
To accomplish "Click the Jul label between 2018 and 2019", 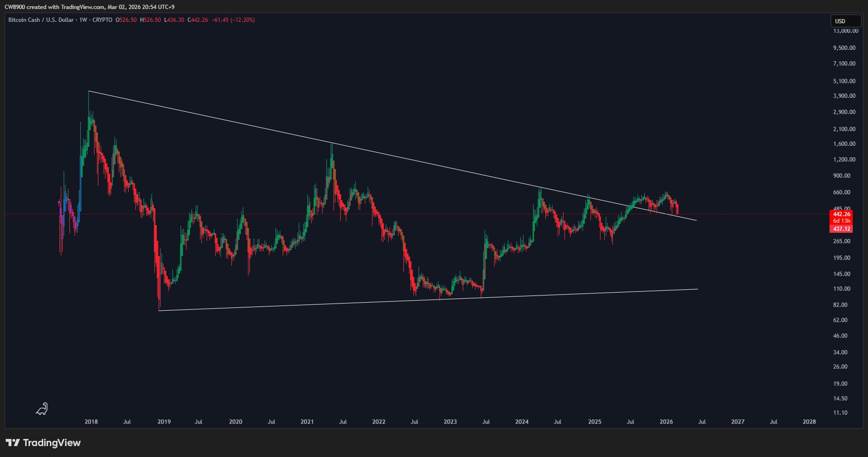I will click(127, 422).
